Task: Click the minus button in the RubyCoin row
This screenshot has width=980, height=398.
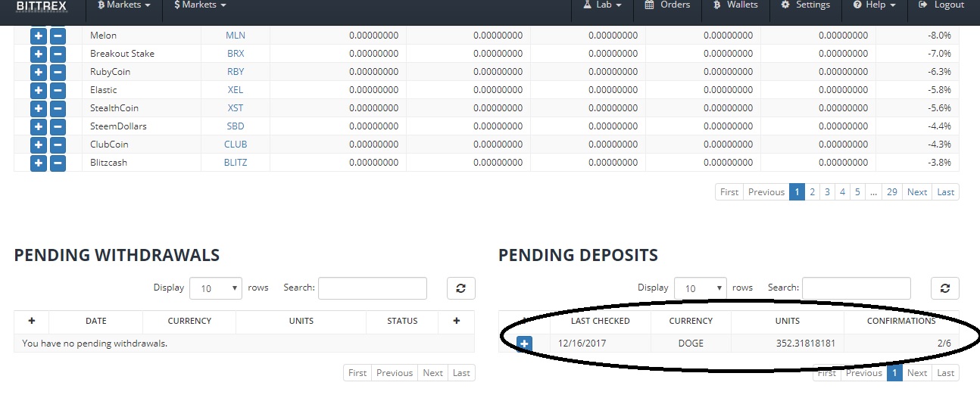Action: coord(58,72)
